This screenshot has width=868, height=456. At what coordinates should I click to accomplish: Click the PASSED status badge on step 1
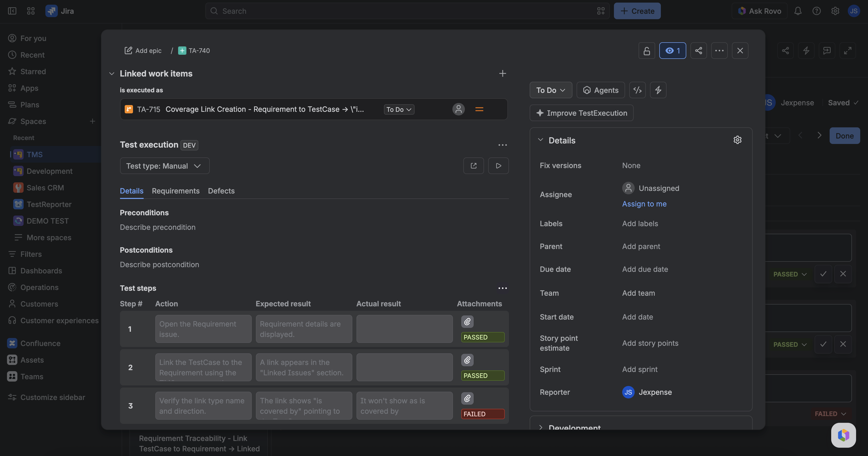click(x=482, y=337)
